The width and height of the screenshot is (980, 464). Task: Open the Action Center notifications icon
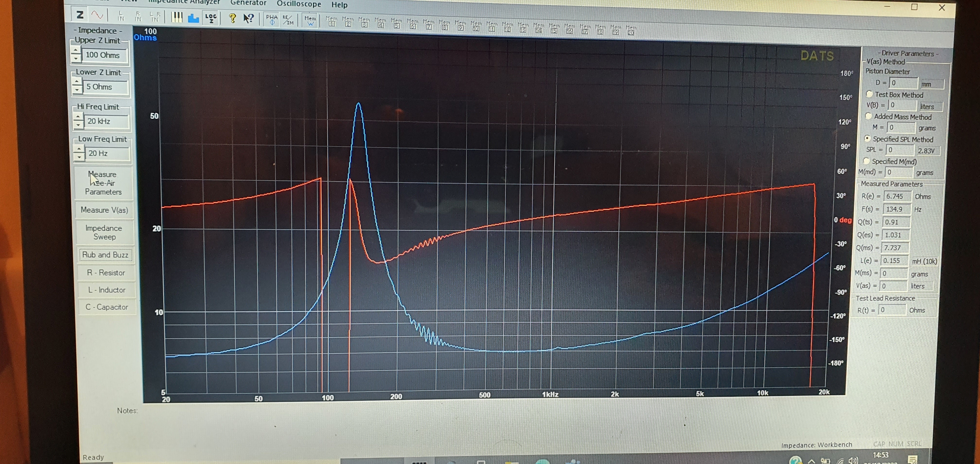[913, 459]
